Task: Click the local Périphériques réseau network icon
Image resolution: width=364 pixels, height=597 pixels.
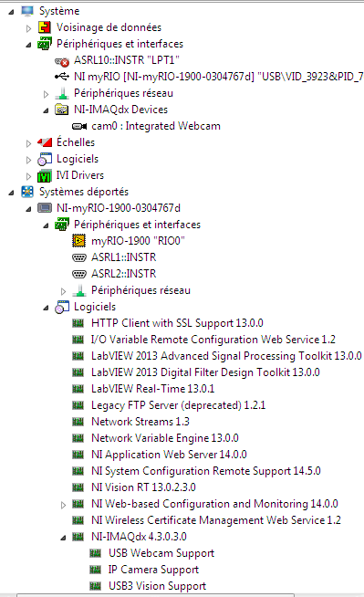Action: [62, 93]
